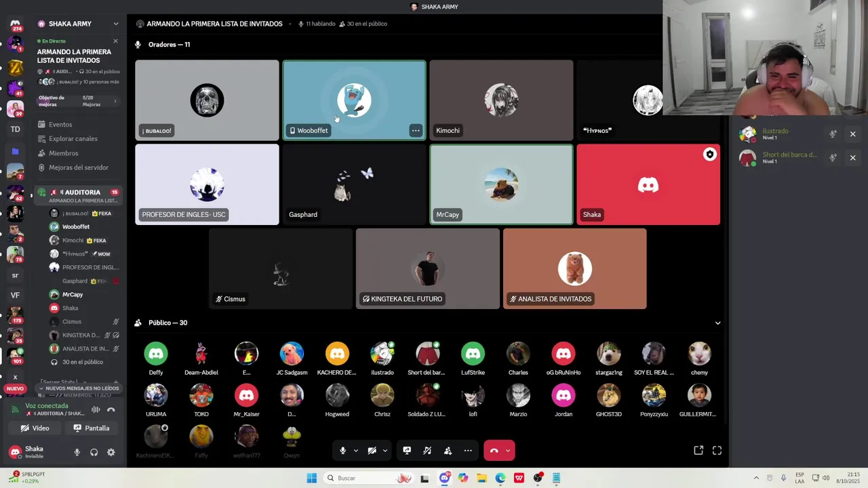Open Windows Start menu
Screen dimensions: 868x488
click(x=311, y=478)
